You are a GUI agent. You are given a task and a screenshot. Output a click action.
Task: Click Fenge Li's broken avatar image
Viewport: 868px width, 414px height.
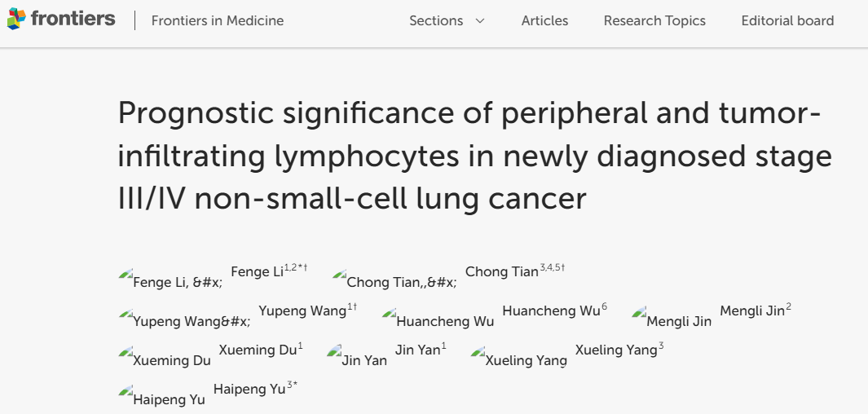click(x=126, y=273)
